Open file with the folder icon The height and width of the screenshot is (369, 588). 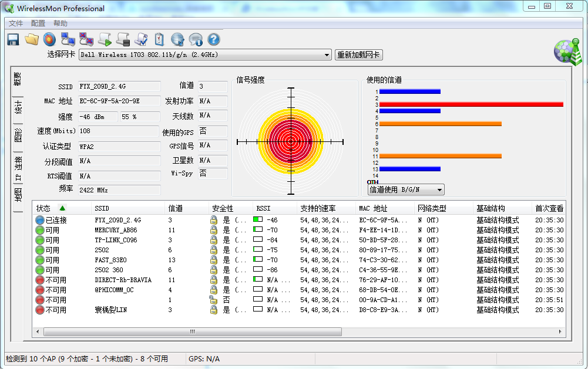32,39
